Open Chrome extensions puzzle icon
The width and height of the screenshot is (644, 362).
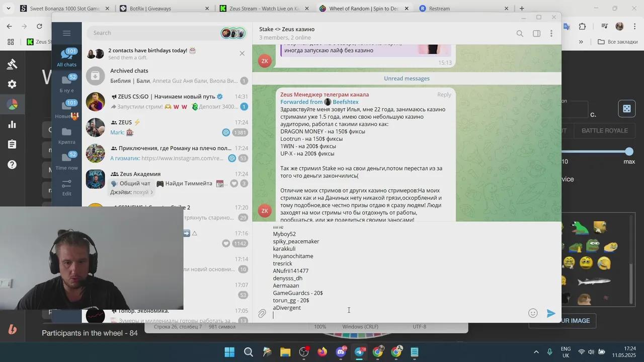click(583, 26)
